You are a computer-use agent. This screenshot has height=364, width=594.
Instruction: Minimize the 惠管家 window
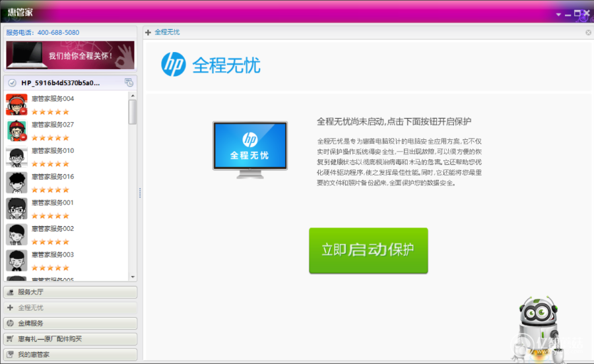tap(568, 15)
